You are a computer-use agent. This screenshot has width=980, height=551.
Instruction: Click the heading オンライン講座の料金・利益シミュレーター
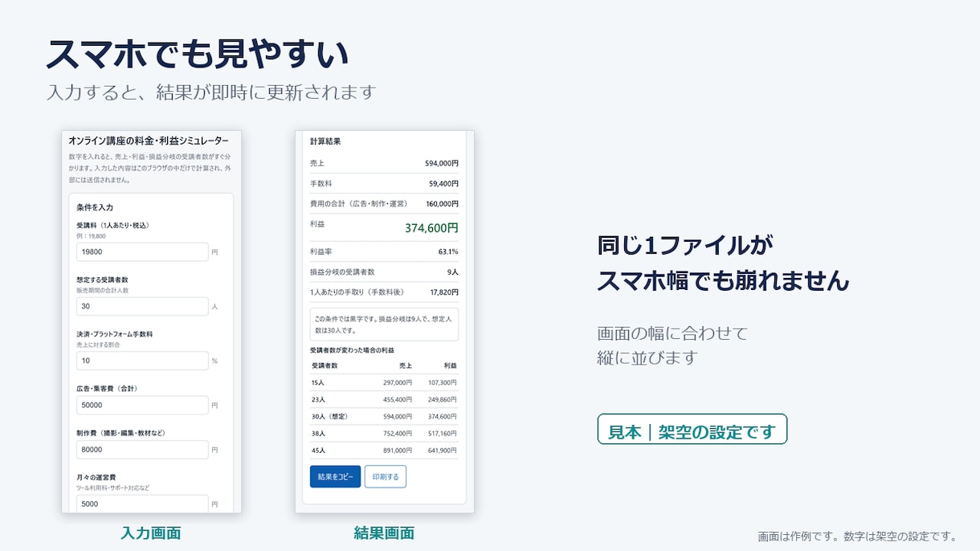pos(149,141)
